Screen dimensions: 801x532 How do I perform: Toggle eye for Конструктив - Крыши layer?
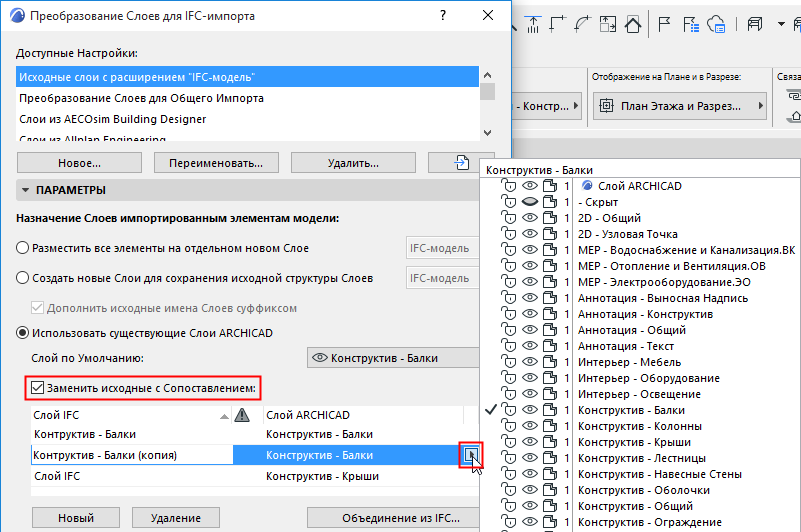530,442
